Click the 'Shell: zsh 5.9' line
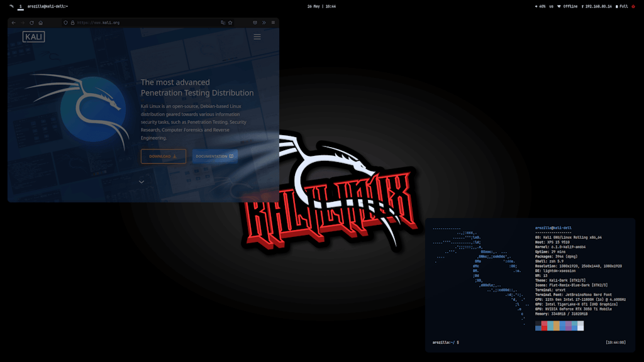The image size is (644, 362). [x=550, y=261]
